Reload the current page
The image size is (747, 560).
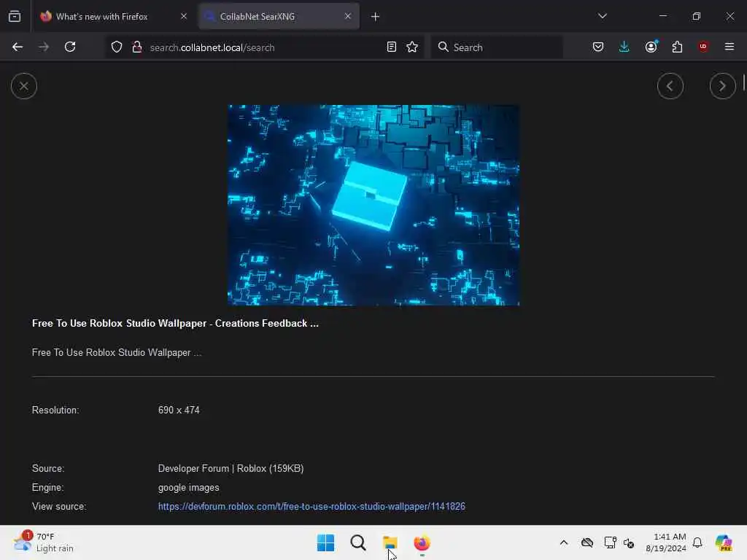tap(70, 47)
